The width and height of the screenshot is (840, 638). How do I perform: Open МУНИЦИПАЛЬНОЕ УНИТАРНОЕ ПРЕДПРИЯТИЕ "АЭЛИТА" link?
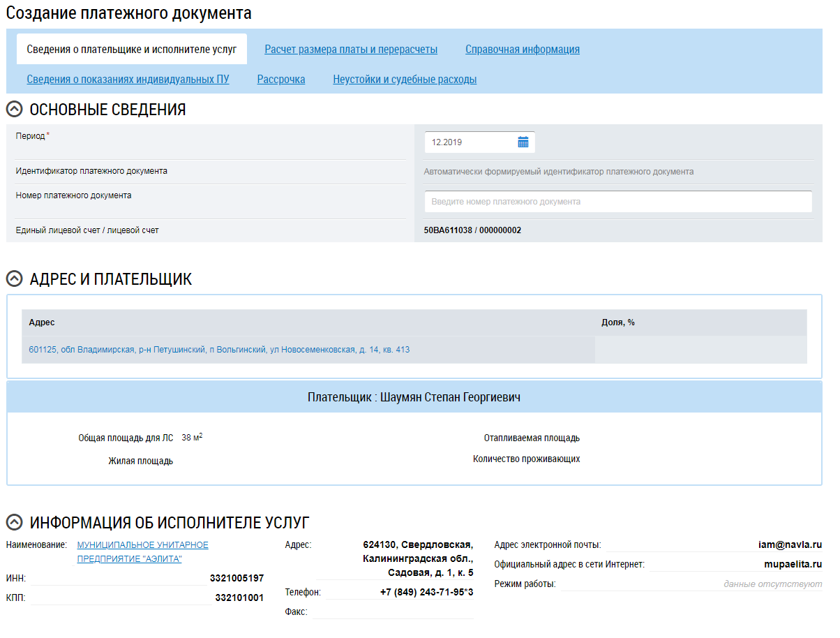142,551
